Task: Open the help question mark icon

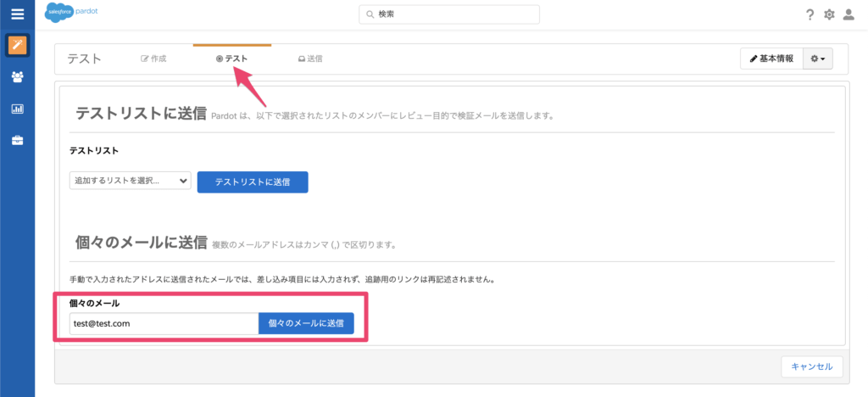Action: 810,15
